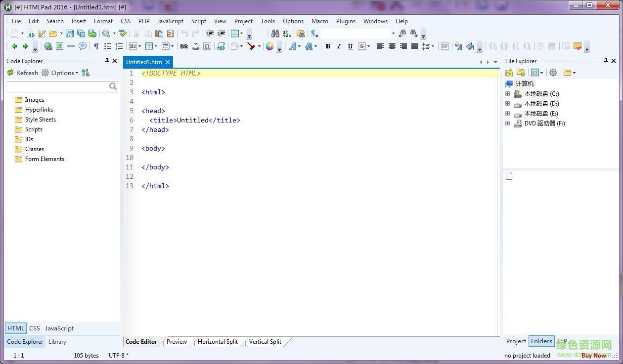Image resolution: width=623 pixels, height=364 pixels.
Task: Click the Buy Now link
Action: click(x=593, y=356)
